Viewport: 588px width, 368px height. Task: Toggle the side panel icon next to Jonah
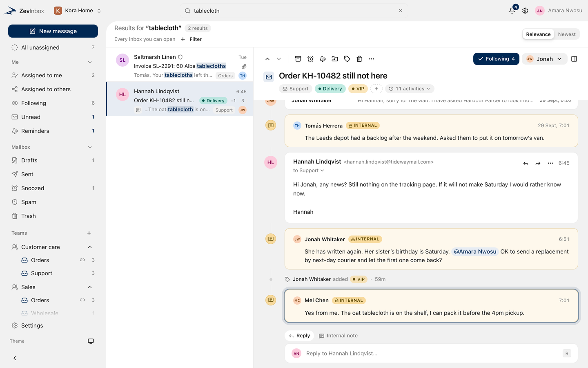click(x=574, y=59)
